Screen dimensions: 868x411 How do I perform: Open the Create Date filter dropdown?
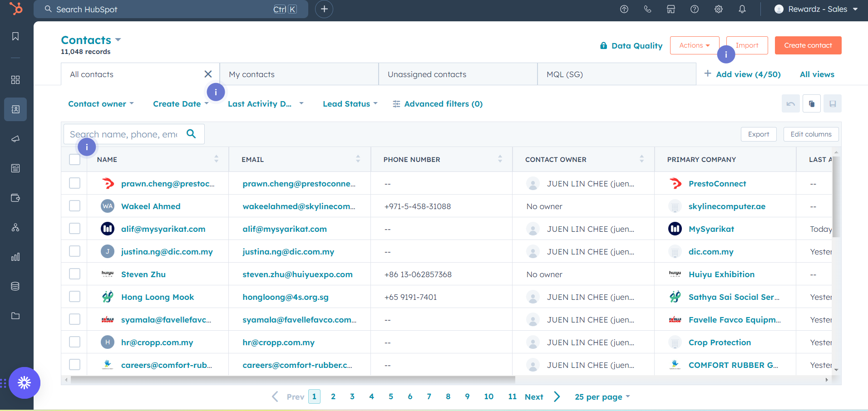[181, 104]
